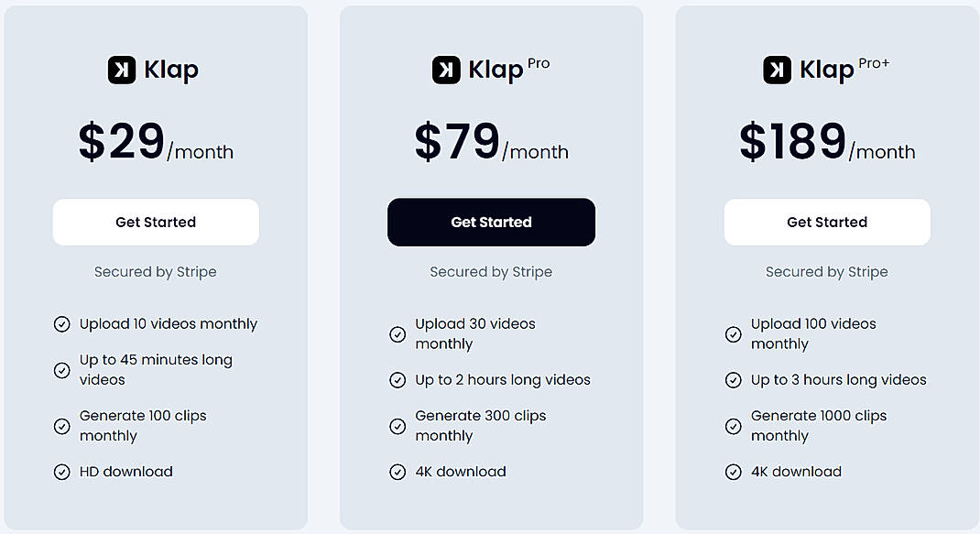The width and height of the screenshot is (980, 534).
Task: Click 'Secured by Stripe' under the Pro+ plan
Action: 826,271
